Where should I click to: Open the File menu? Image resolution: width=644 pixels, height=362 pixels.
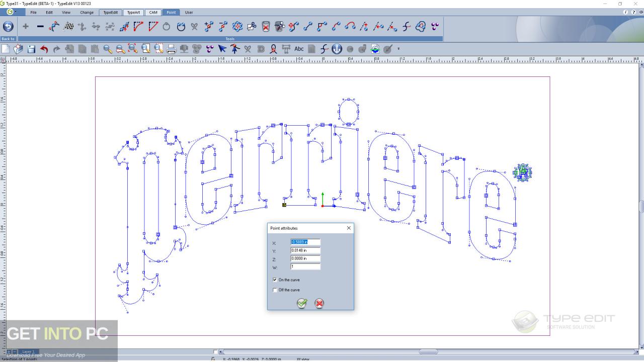(x=33, y=12)
